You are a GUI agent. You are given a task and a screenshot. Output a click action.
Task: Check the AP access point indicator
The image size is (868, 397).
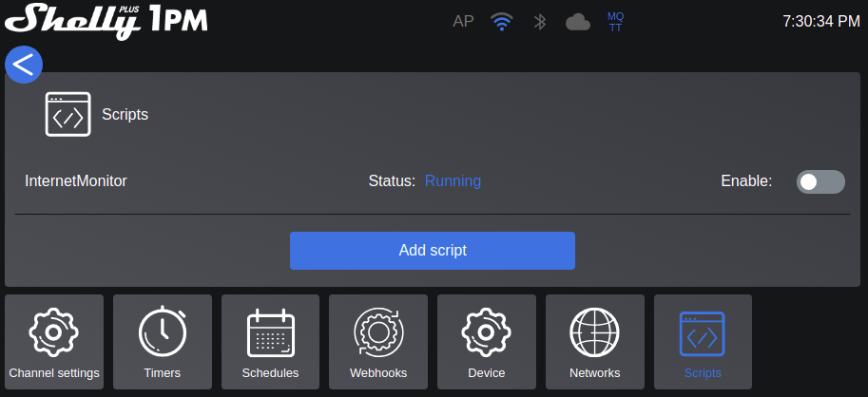pos(463,22)
